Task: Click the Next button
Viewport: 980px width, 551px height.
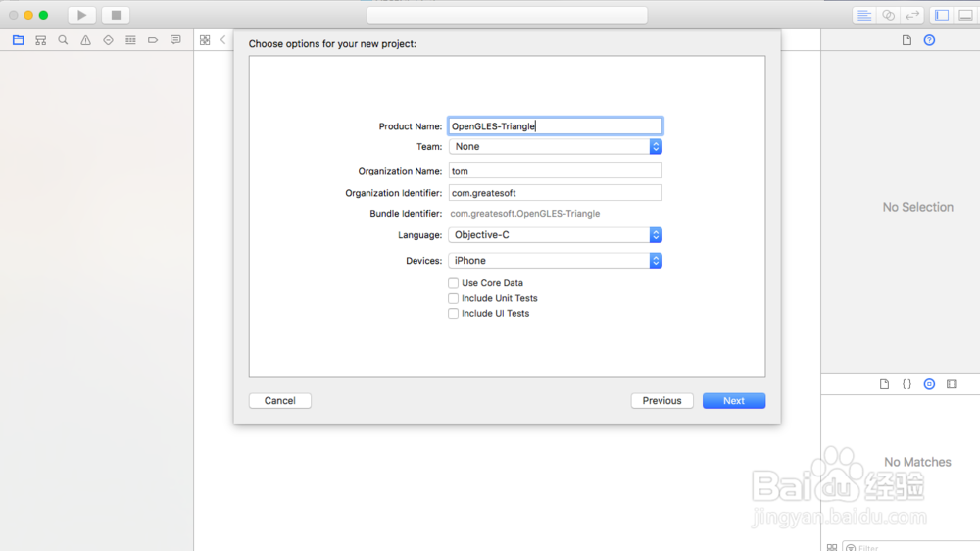Action: 733,400
